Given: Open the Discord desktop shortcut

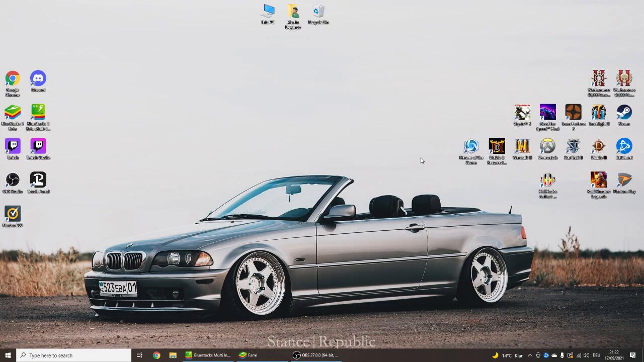Looking at the screenshot, I should click(x=38, y=79).
